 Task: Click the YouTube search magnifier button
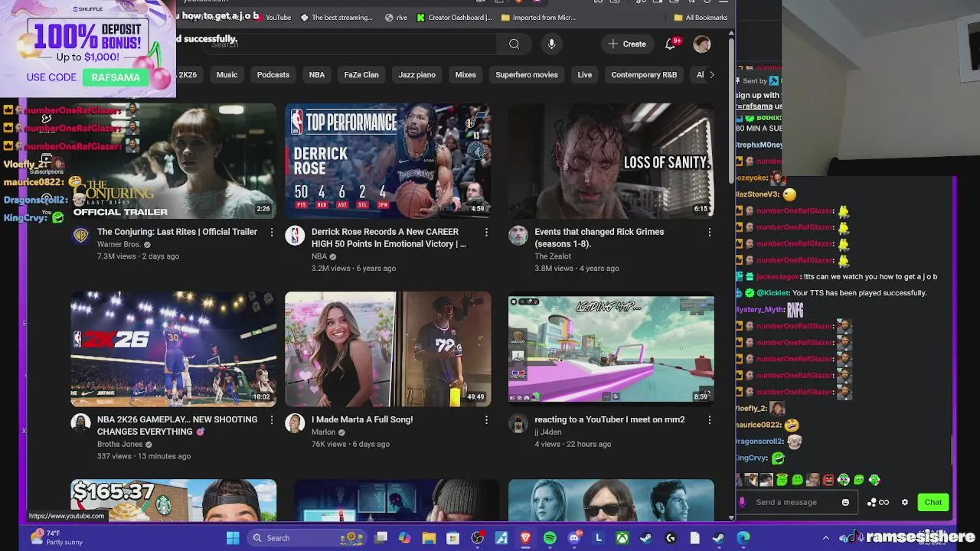pyautogui.click(x=514, y=44)
